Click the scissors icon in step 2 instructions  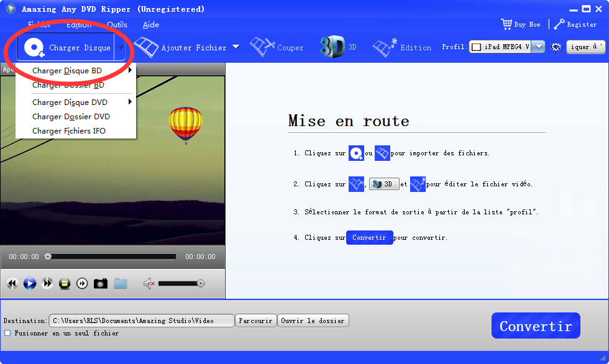356,184
